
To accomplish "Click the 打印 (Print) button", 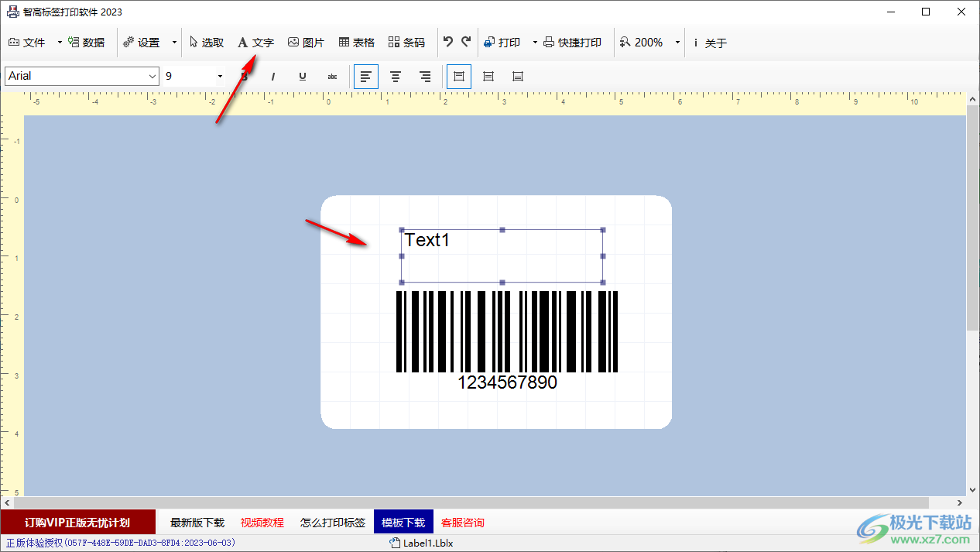I will (502, 43).
